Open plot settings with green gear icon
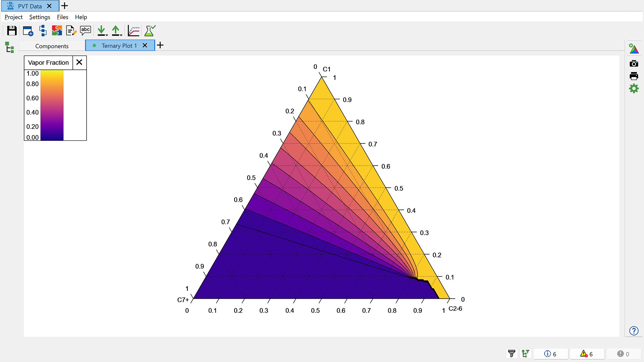 (634, 88)
